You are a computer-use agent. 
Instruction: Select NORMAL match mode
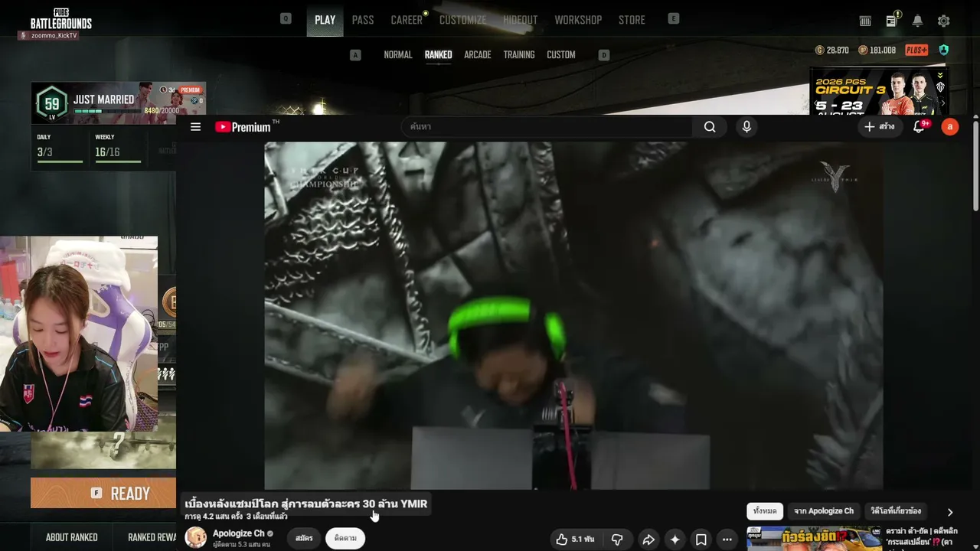398,55
